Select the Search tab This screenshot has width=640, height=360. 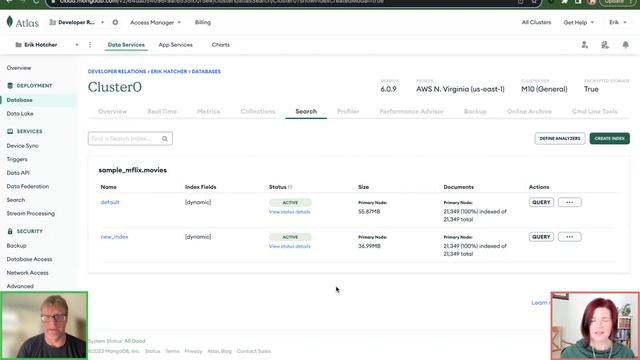(x=306, y=111)
